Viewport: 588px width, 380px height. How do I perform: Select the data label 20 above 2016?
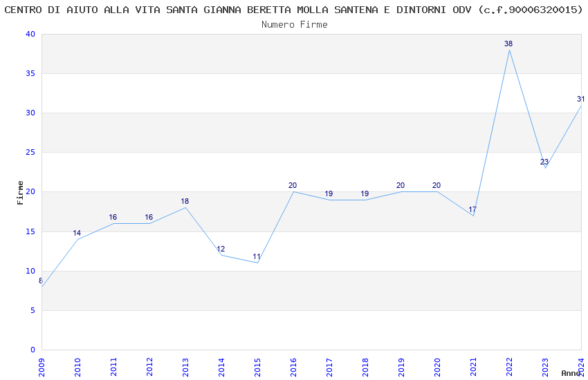click(293, 186)
